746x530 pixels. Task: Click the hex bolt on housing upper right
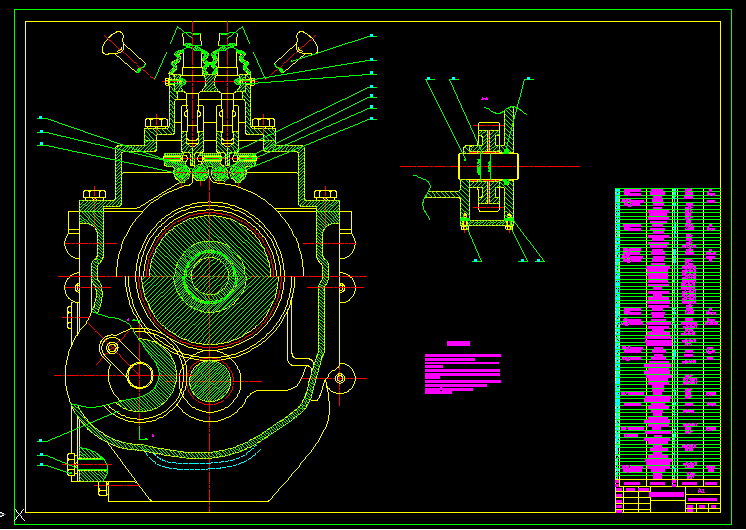coord(325,194)
